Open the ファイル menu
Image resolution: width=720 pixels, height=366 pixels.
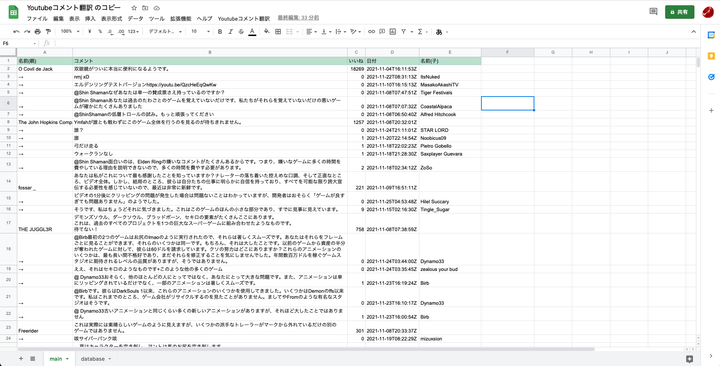(x=37, y=19)
